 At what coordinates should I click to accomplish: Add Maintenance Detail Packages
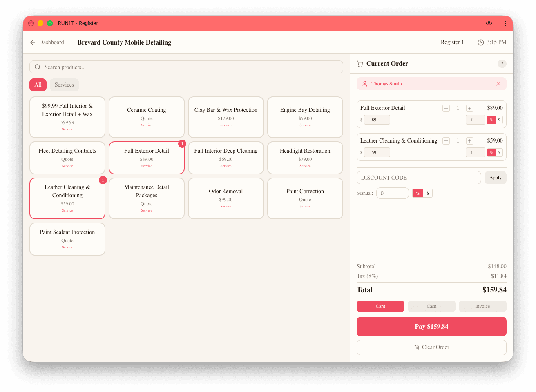pyautogui.click(x=147, y=198)
